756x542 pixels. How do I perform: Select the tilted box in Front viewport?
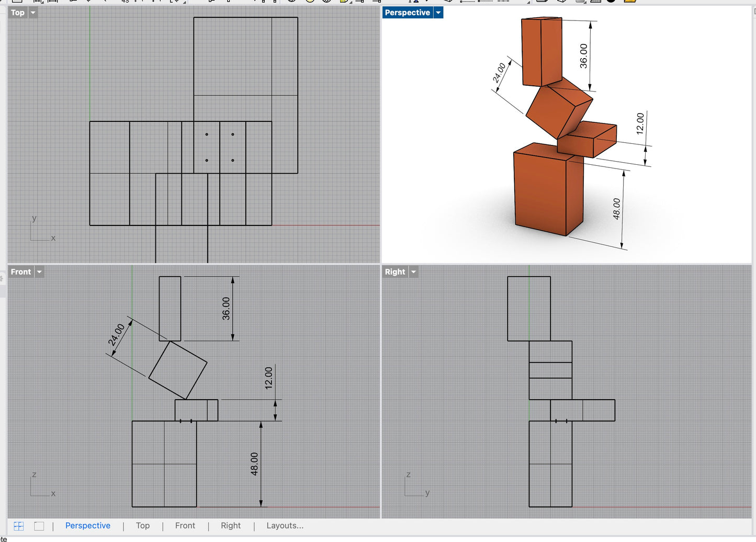(178, 370)
